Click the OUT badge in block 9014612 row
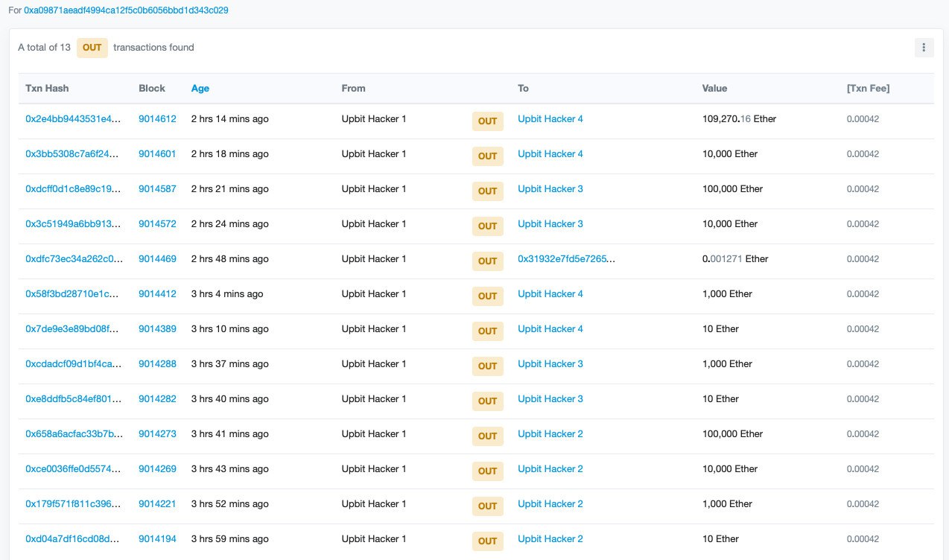The width and height of the screenshot is (949, 560). click(488, 121)
